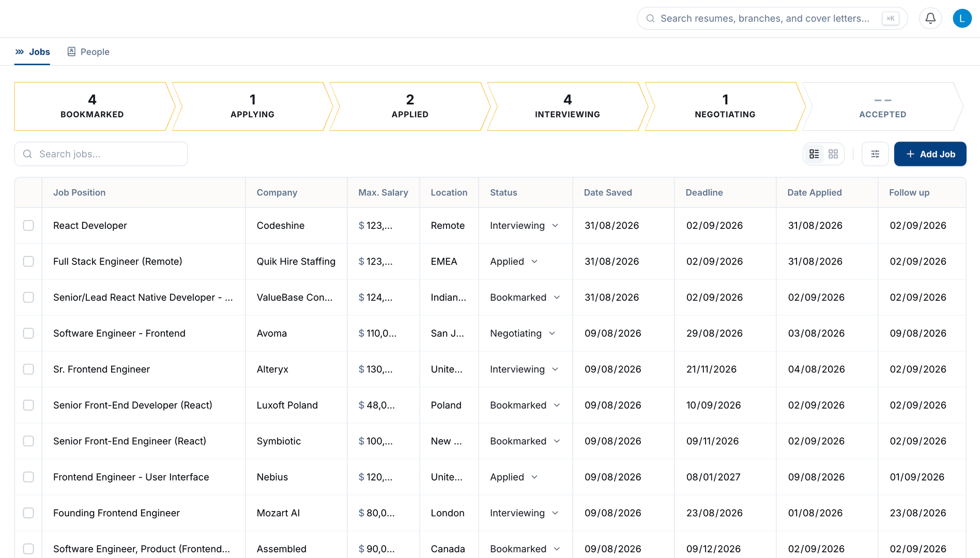Check the Software Engineer - Frontend row
Image resolution: width=980 pixels, height=558 pixels.
pos(28,333)
